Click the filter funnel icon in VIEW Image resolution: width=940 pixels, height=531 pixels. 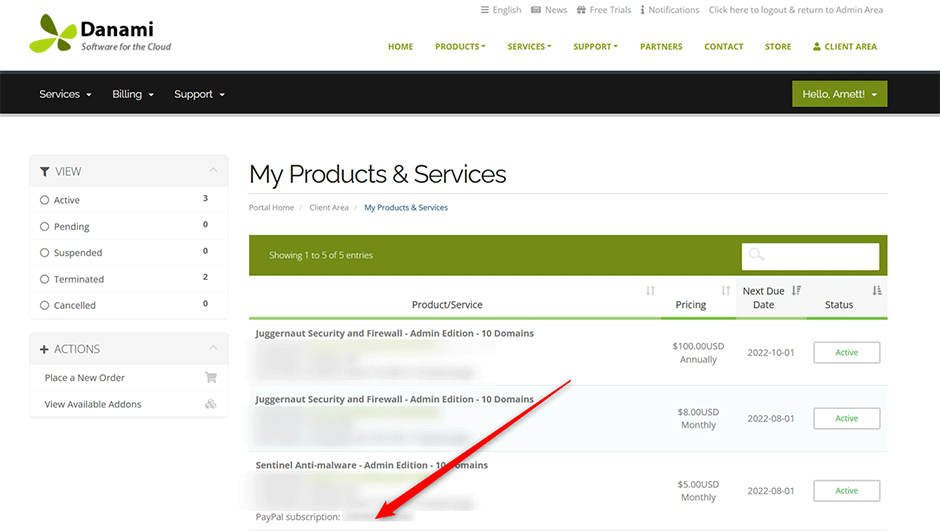(44, 171)
